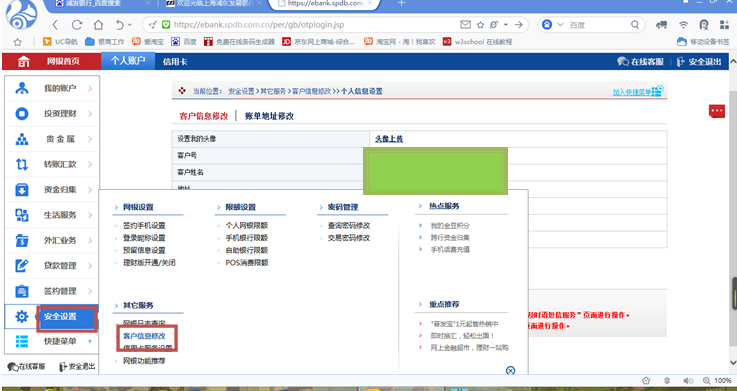Click the 头像上传 link
This screenshot has height=391, width=737.
click(389, 139)
